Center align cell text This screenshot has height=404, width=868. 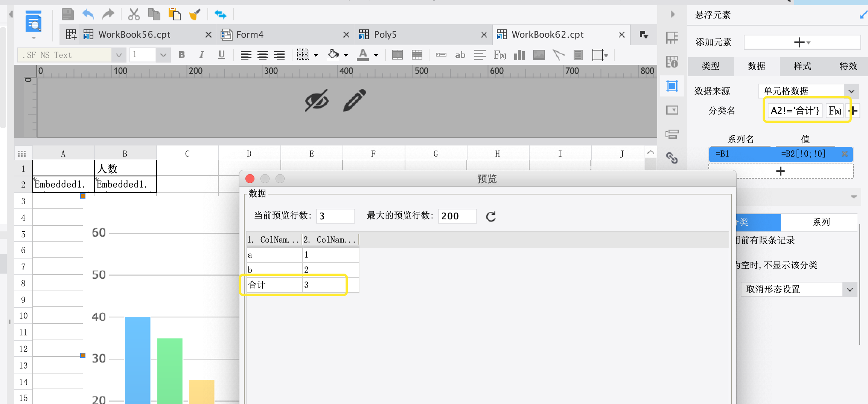click(x=263, y=55)
